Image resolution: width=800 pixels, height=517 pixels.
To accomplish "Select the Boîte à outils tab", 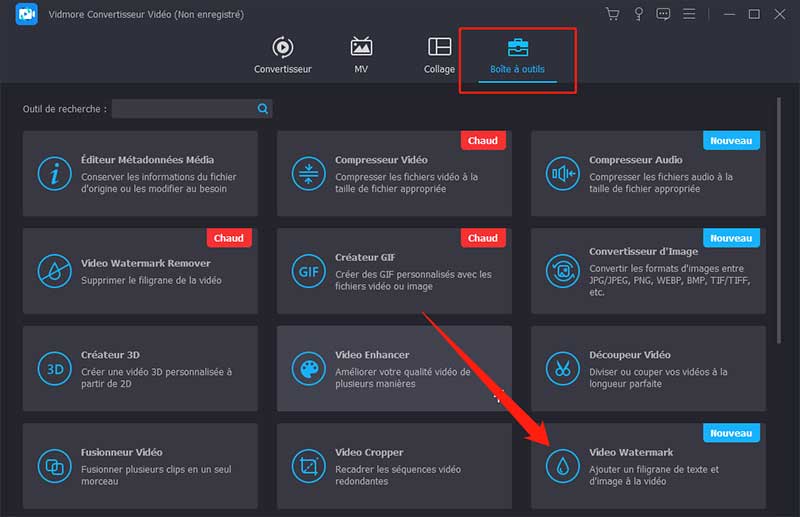I will (x=517, y=56).
